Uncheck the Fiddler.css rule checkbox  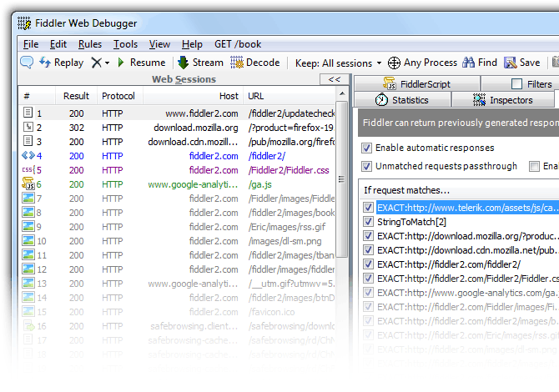(x=368, y=279)
